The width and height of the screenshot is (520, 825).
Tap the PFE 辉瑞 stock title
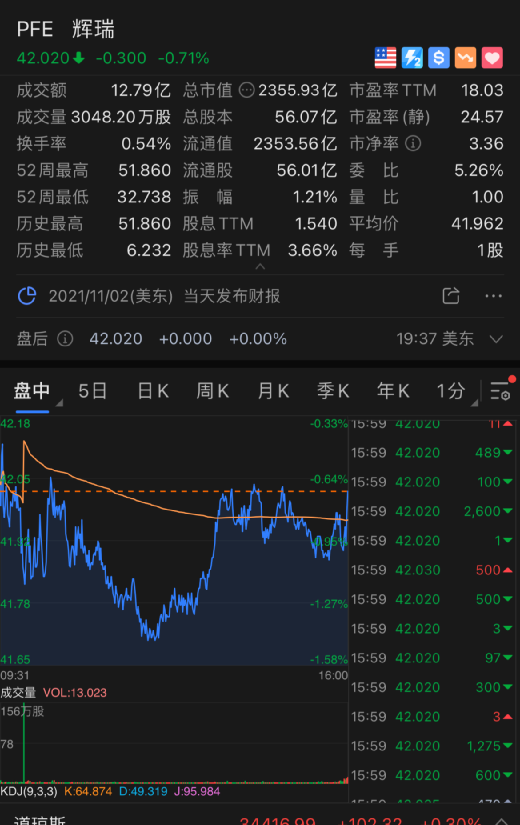(x=65, y=29)
